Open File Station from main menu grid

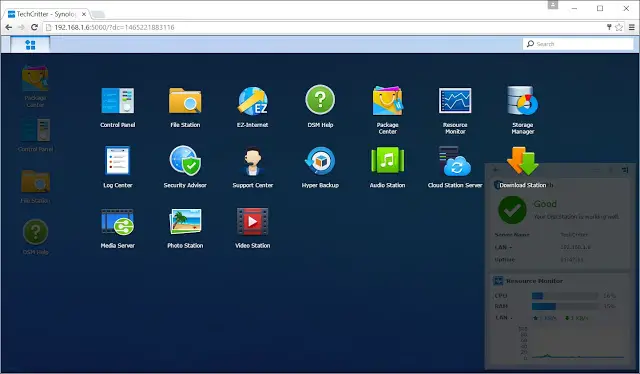pos(185,107)
